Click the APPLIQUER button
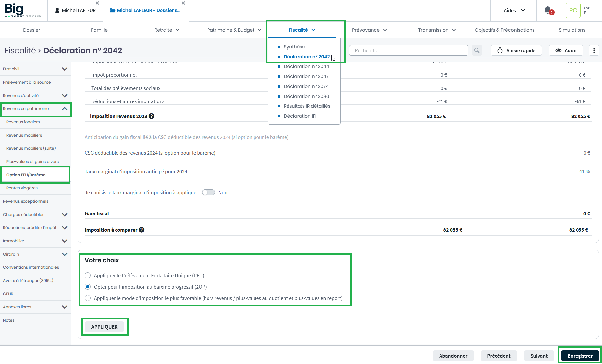This screenshot has width=602, height=364. pyautogui.click(x=104, y=327)
